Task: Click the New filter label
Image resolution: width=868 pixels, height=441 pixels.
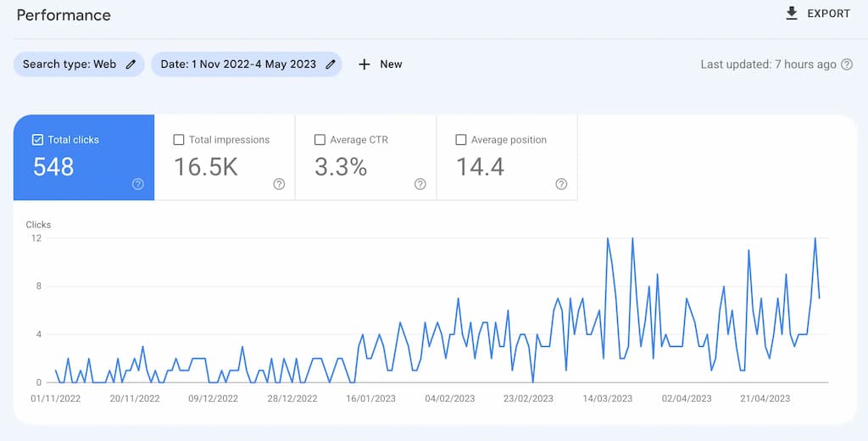Action: (x=391, y=64)
